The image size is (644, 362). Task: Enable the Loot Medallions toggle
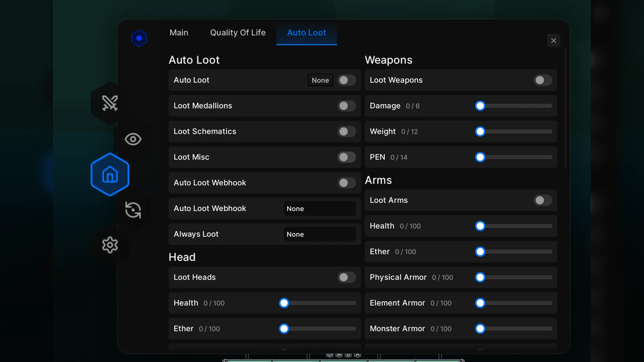tap(346, 106)
